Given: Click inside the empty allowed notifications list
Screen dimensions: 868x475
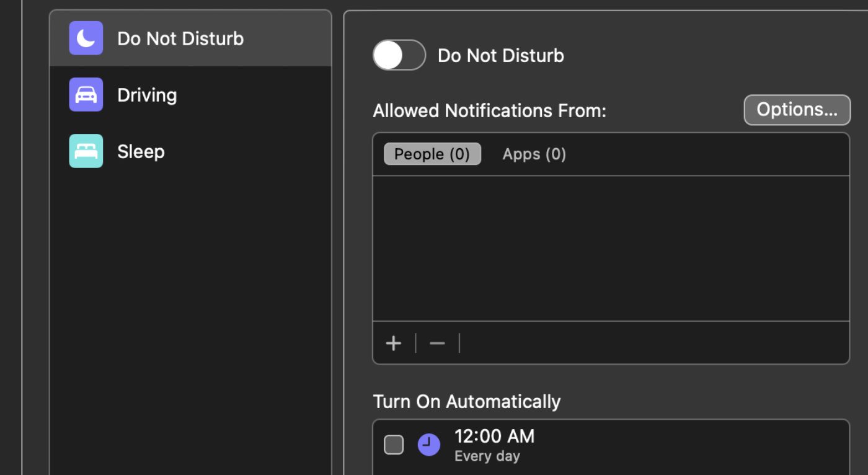Looking at the screenshot, I should click(611, 248).
